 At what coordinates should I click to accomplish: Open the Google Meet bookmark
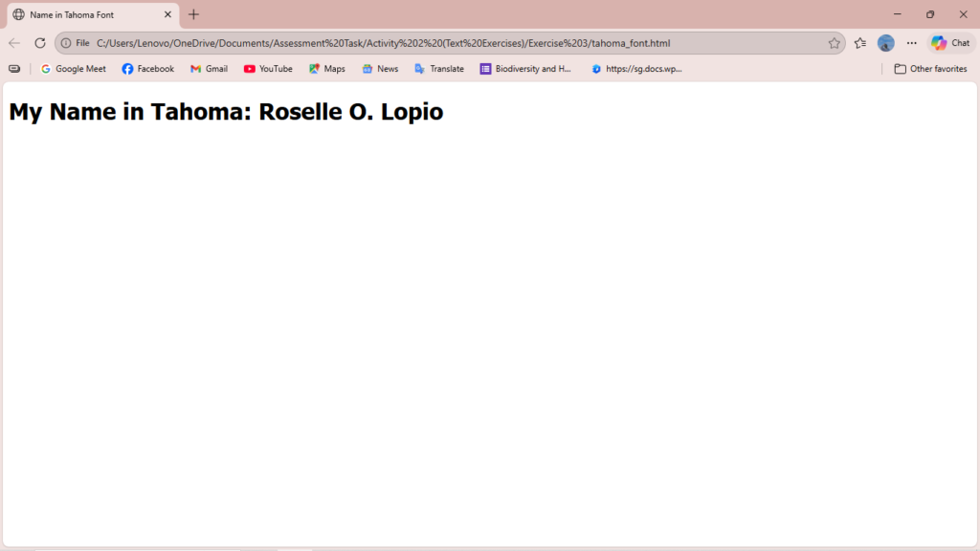(74, 69)
